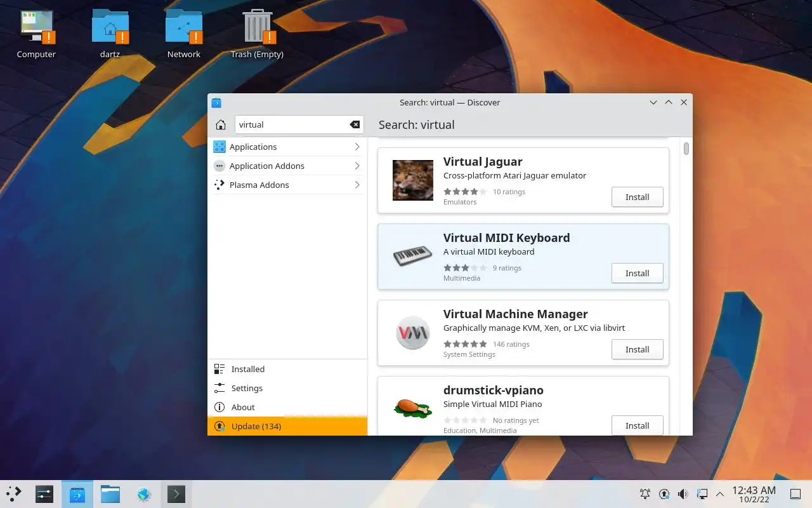Click the network tray icon
The image size is (812, 508).
tap(702, 494)
